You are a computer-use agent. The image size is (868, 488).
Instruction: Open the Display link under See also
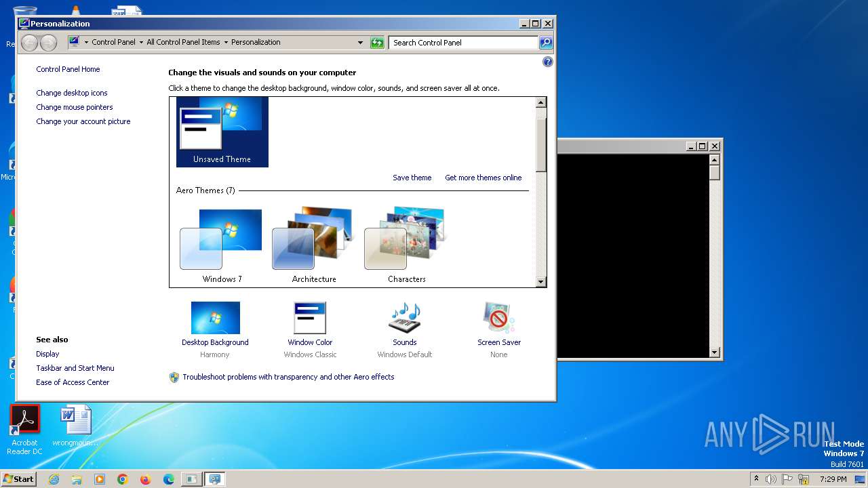47,354
